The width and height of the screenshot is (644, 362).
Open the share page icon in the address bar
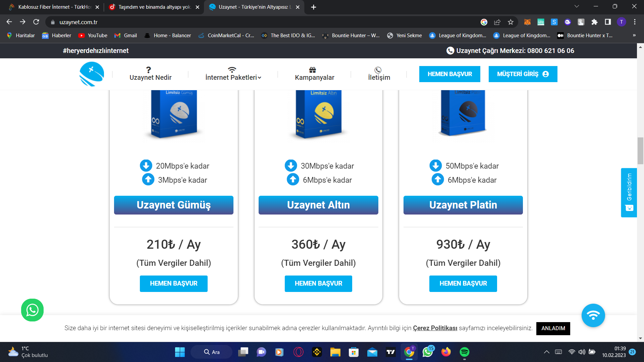click(497, 22)
